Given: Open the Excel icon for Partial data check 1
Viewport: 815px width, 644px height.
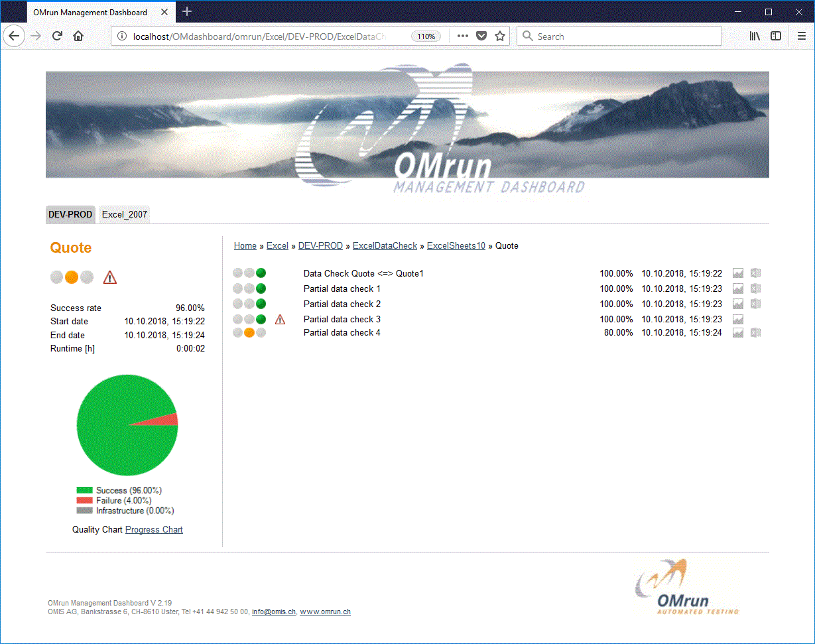Looking at the screenshot, I should [755, 288].
